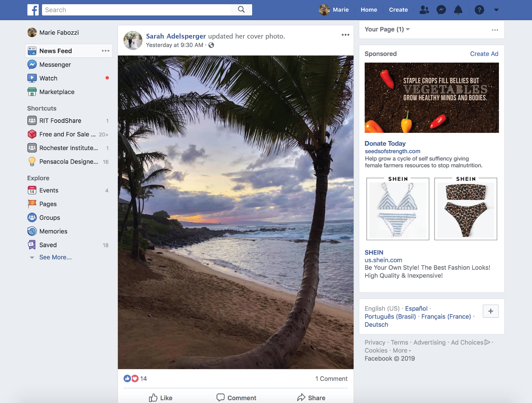
Task: Click Create in top bar
Action: 398,10
